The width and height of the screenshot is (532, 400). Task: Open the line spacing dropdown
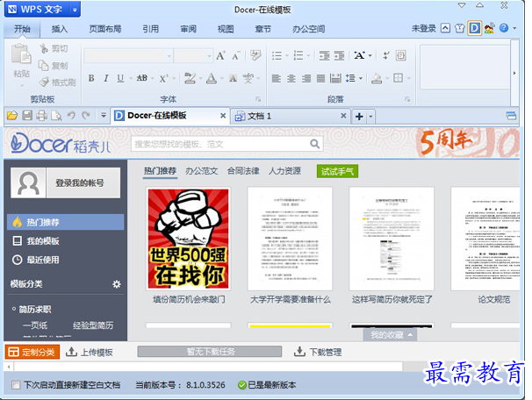(360, 78)
